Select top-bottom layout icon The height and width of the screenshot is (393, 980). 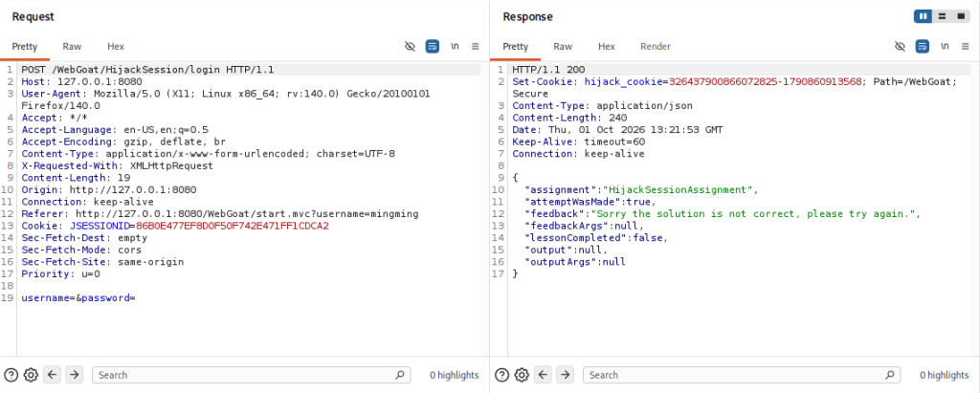click(942, 16)
